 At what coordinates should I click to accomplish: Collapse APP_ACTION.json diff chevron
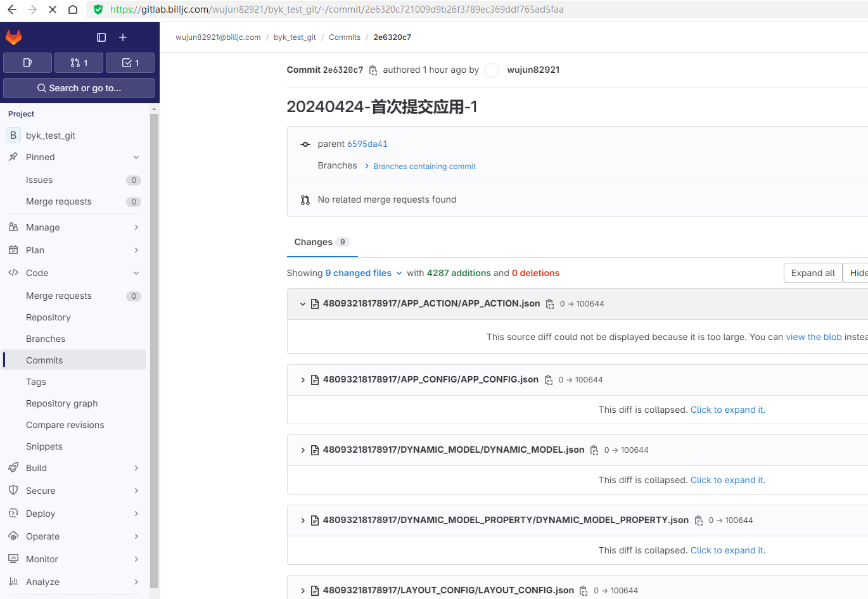pos(303,304)
